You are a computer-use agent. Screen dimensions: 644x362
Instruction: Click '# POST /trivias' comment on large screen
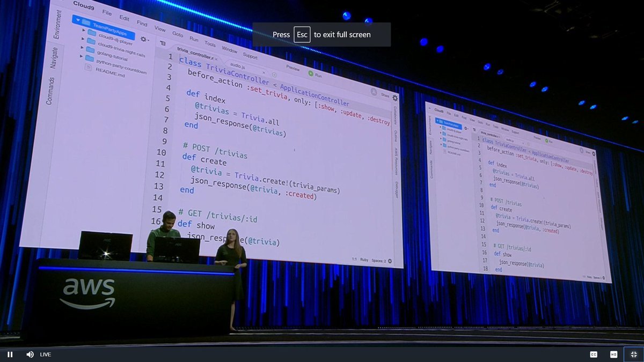point(214,151)
